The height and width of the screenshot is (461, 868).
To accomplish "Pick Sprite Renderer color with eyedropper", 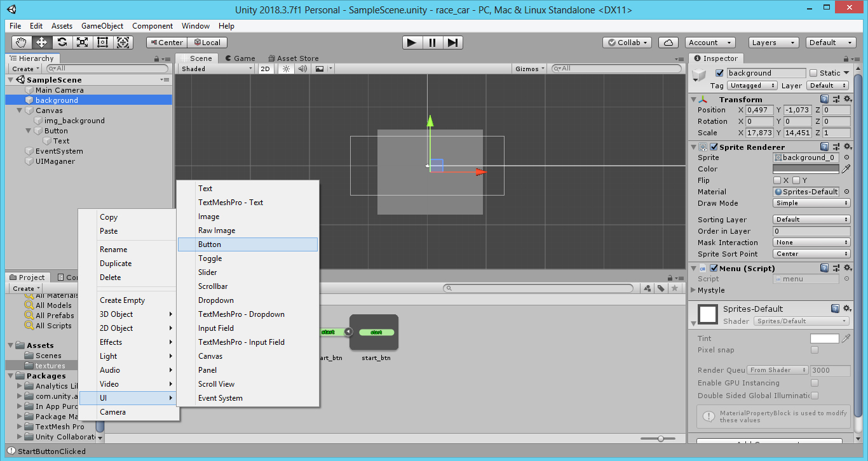I will [x=846, y=169].
